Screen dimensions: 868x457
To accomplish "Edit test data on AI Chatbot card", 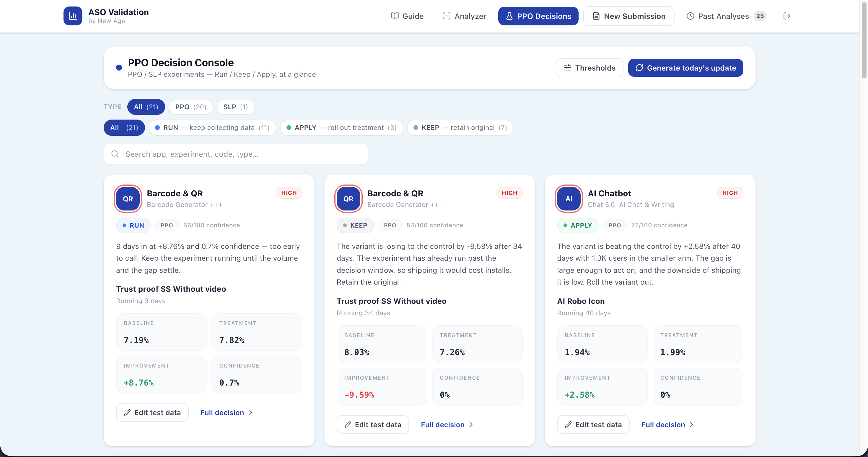I will [593, 424].
